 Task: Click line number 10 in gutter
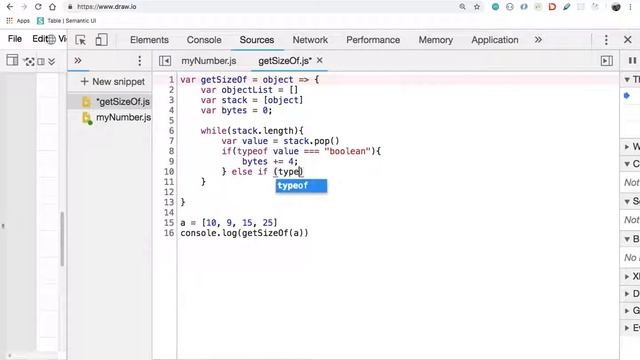pyautogui.click(x=169, y=172)
